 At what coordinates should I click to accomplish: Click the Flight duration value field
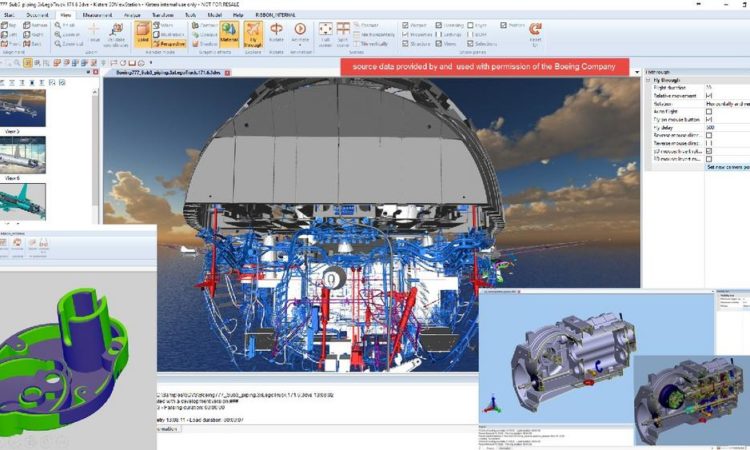(x=727, y=88)
